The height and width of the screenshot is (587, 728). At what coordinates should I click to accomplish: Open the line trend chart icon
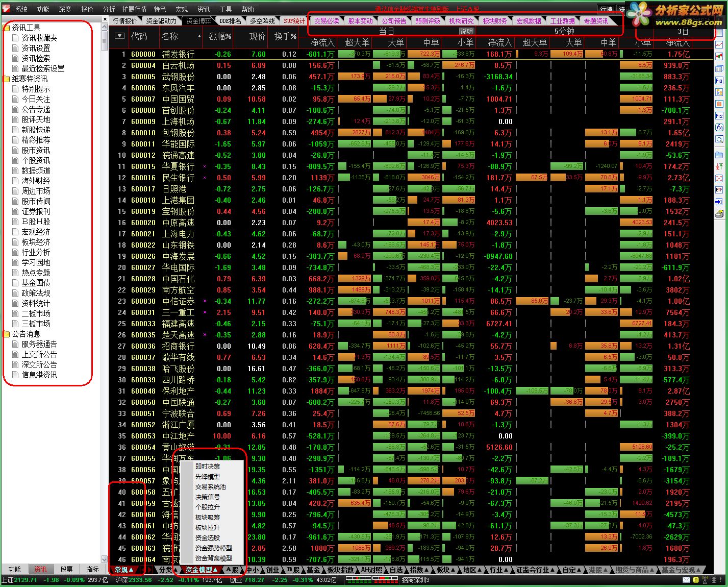point(719,45)
